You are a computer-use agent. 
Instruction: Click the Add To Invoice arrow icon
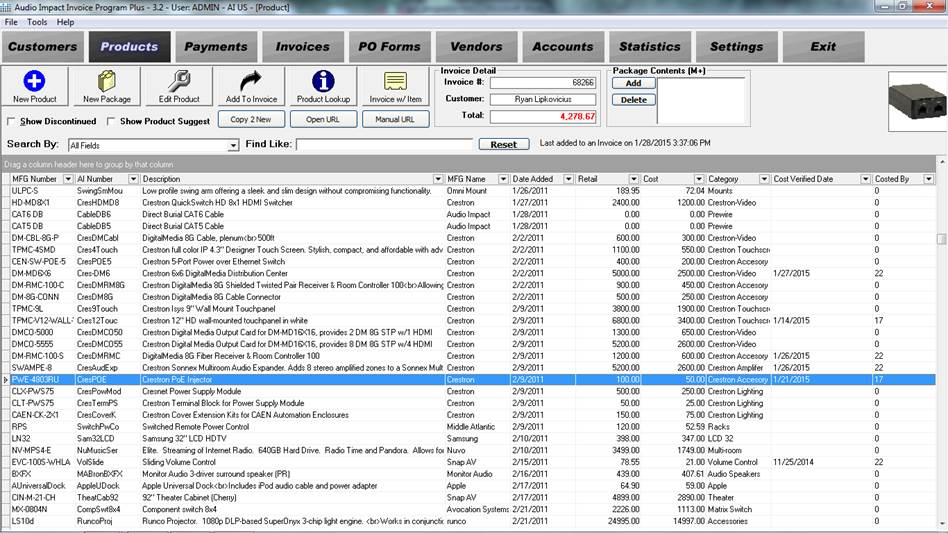(x=251, y=82)
